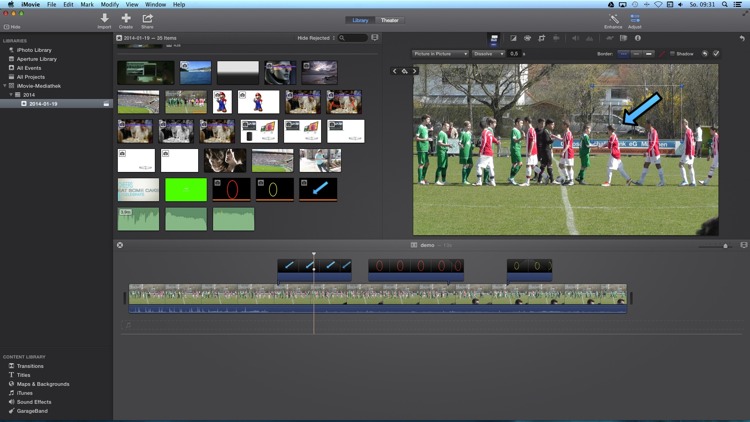Reset the overlay settings with the undo icon
750x422 pixels.
705,54
